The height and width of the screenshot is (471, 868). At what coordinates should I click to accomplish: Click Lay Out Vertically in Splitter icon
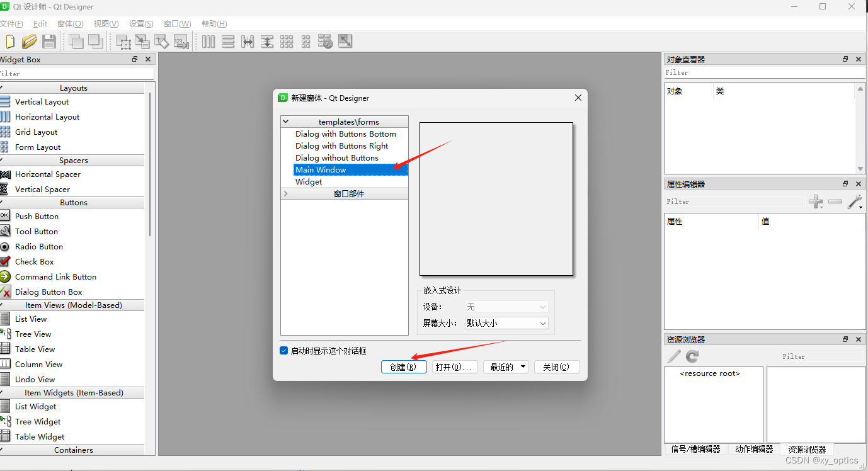pos(267,42)
